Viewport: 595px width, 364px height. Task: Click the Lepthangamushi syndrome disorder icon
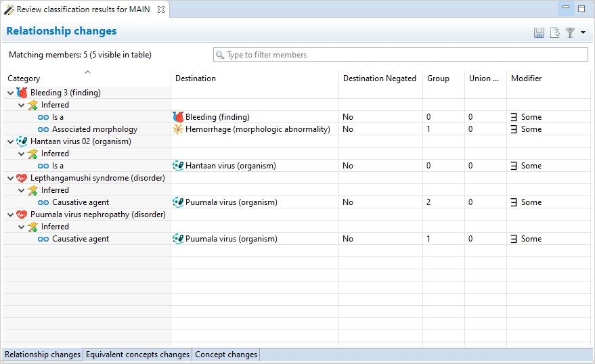pyautogui.click(x=22, y=178)
